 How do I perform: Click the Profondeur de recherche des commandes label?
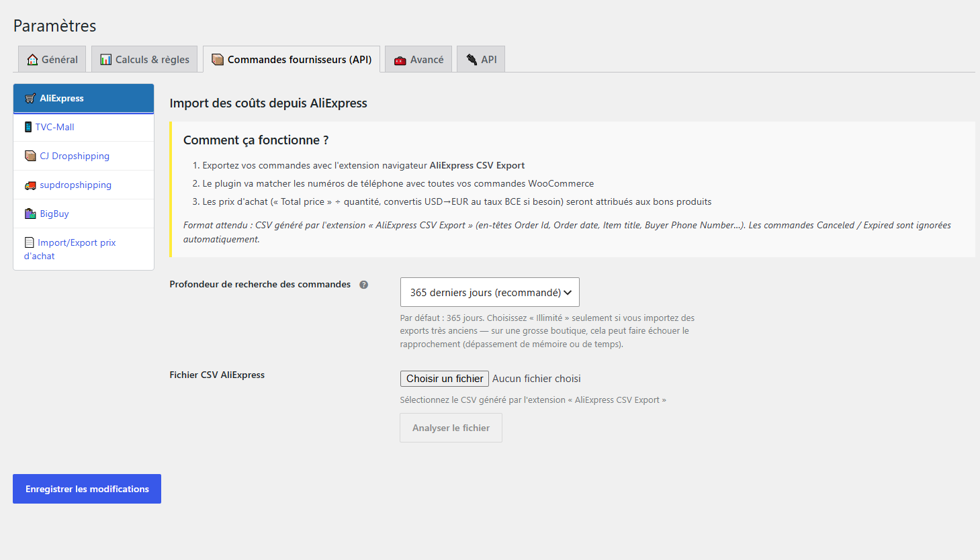(260, 285)
